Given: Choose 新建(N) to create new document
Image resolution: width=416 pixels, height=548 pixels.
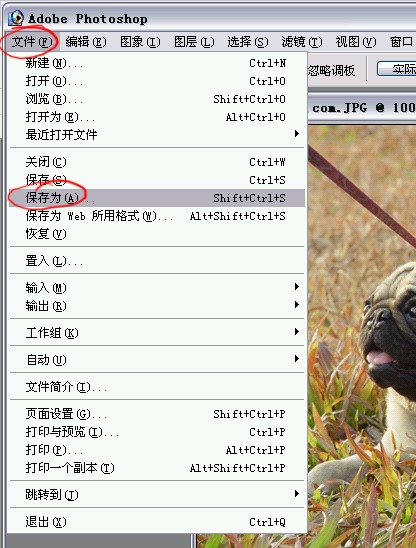Looking at the screenshot, I should pos(157,63).
